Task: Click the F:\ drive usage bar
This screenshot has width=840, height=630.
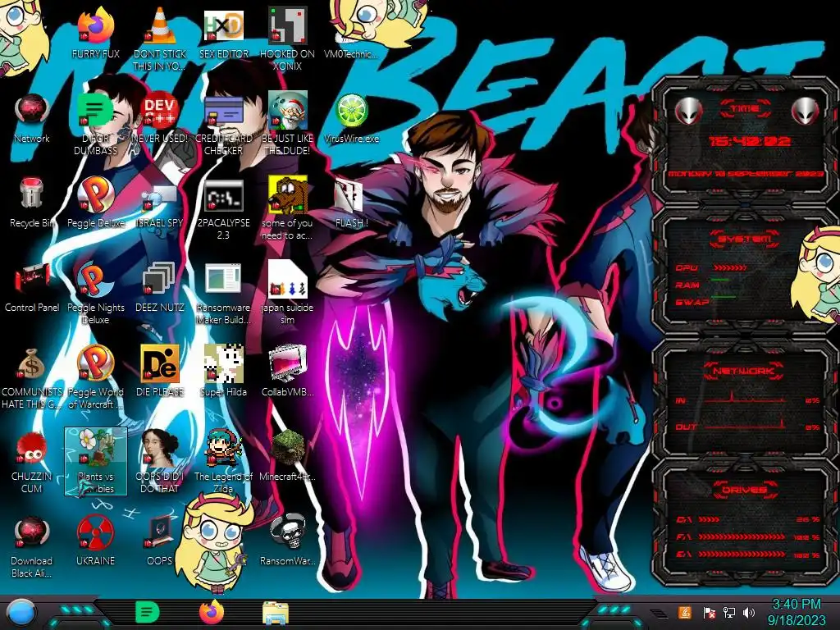Action: pos(742,536)
